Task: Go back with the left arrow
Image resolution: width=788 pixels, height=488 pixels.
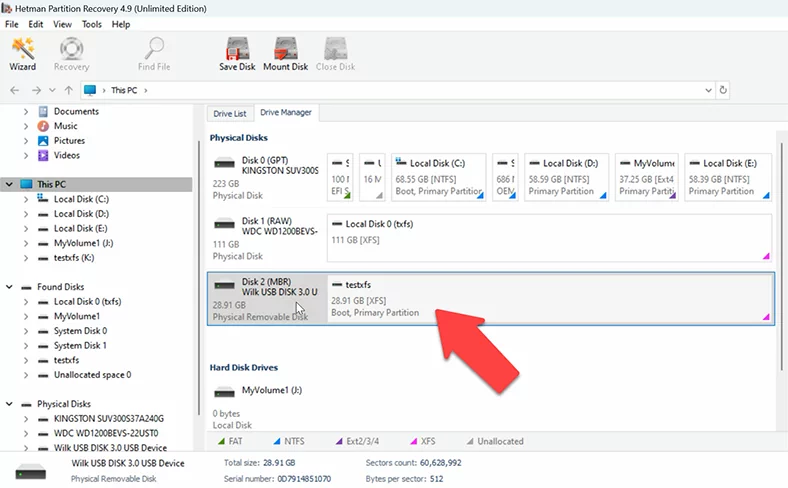Action: (15, 90)
